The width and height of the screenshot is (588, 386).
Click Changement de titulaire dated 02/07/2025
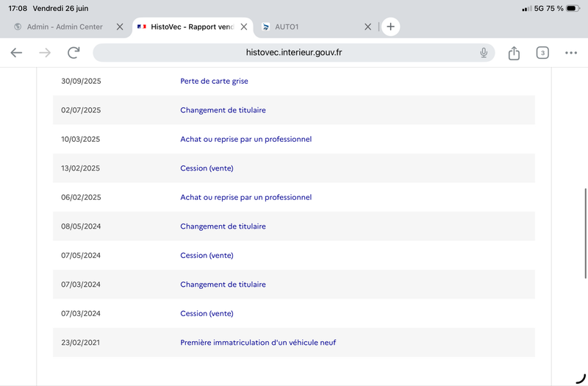[x=223, y=110]
